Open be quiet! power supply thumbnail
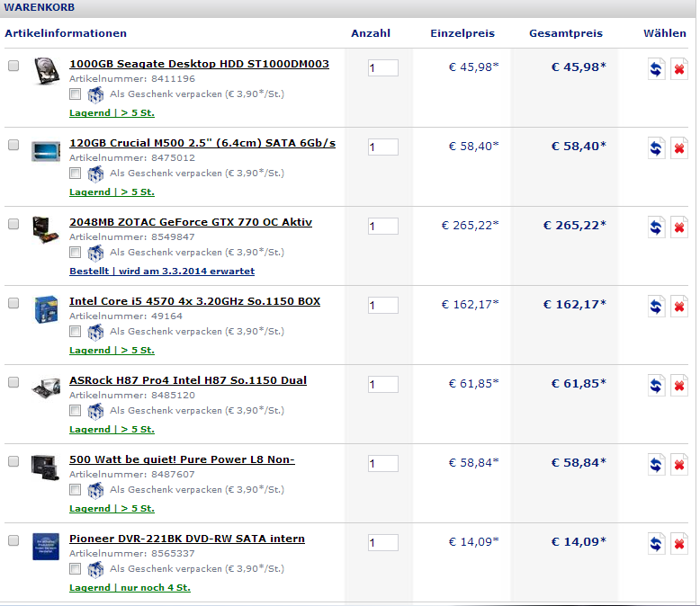 click(46, 468)
